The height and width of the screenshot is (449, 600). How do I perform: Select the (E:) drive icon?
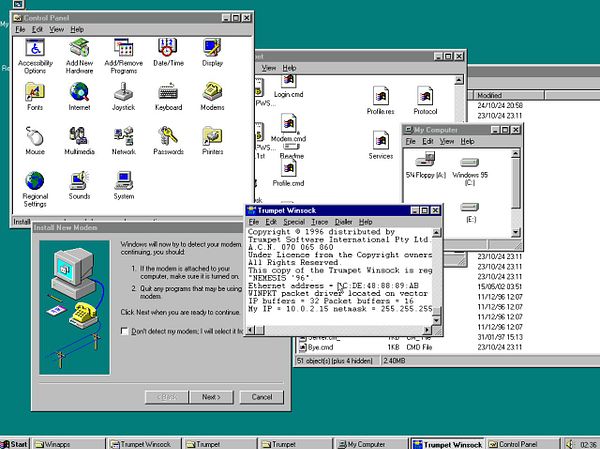click(470, 212)
